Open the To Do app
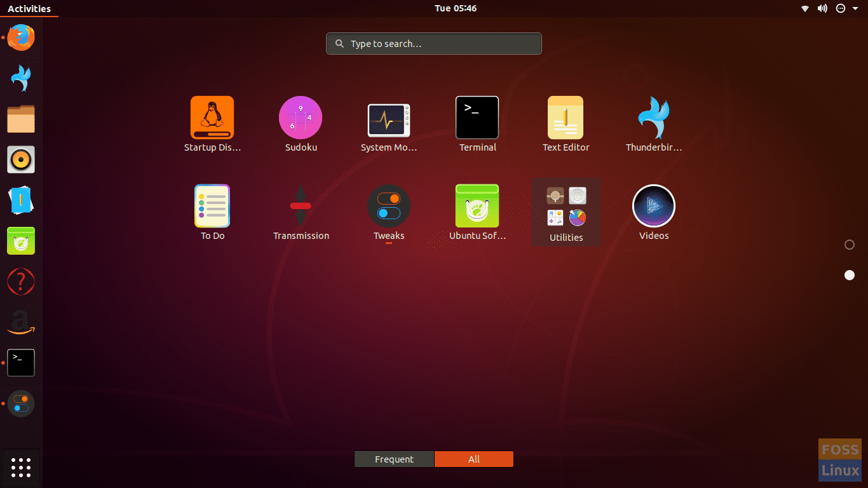 212,213
